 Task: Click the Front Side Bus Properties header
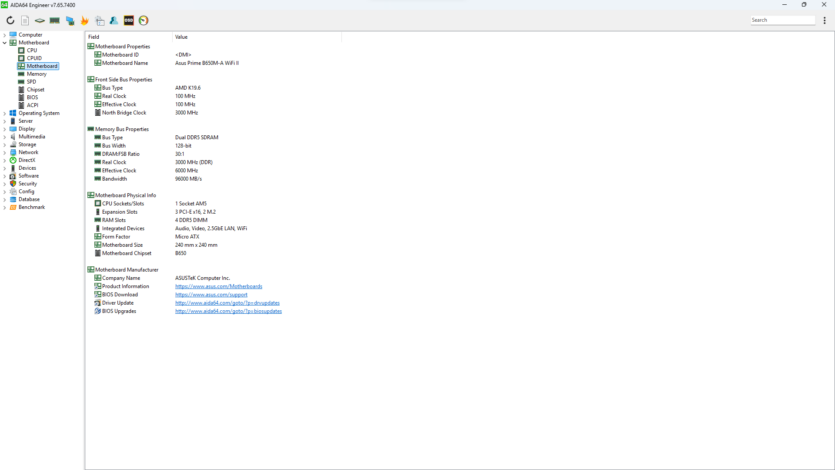pyautogui.click(x=120, y=80)
